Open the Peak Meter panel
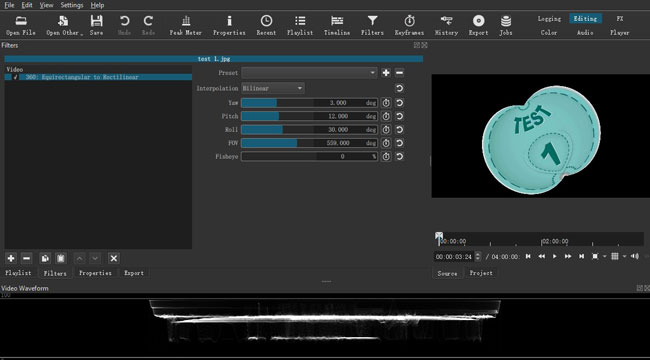650x360 pixels. [186, 25]
